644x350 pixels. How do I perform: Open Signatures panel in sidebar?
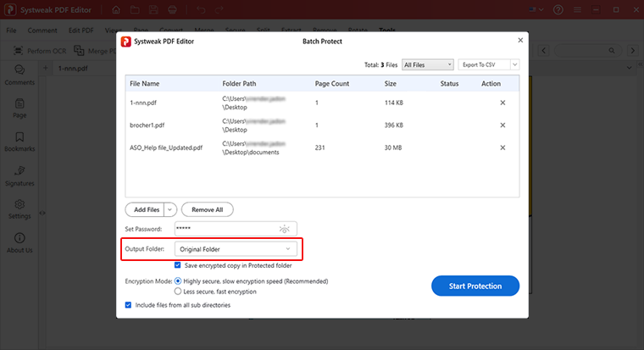[x=19, y=176]
